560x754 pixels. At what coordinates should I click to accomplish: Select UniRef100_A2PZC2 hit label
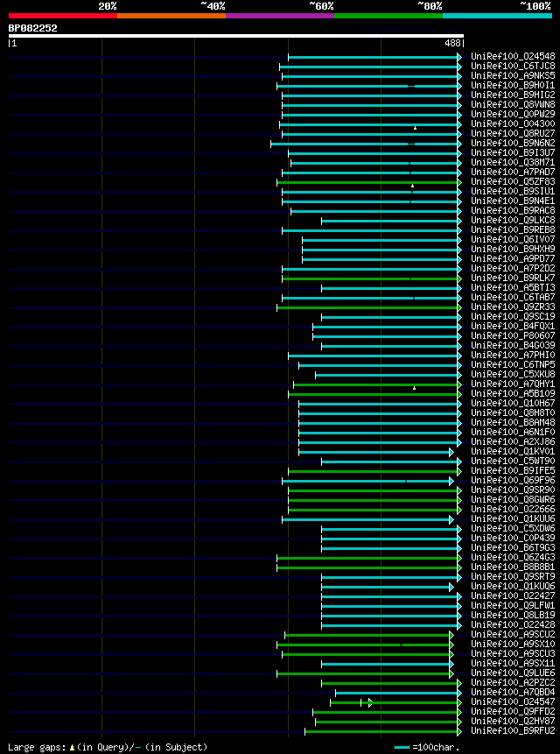[x=513, y=682]
